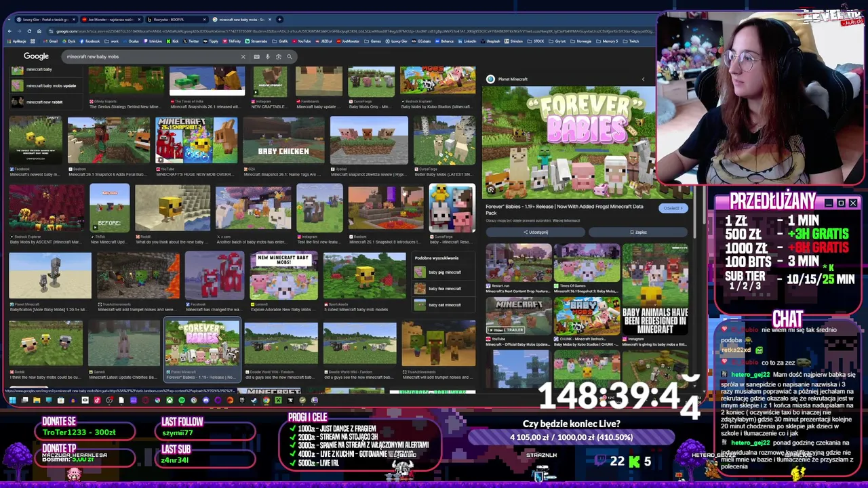Open the YouTube bookmark in bookmarks bar
Image resolution: width=868 pixels, height=488 pixels.
point(302,41)
